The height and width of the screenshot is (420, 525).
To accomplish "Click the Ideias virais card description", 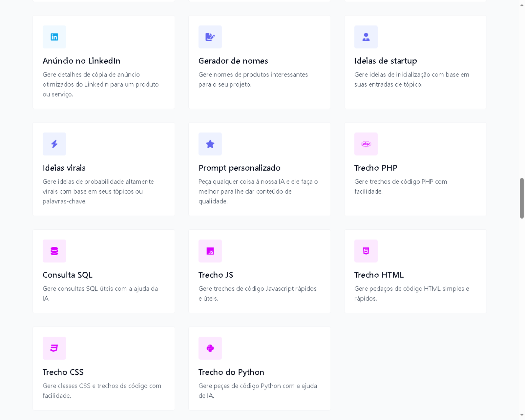I will click(98, 191).
